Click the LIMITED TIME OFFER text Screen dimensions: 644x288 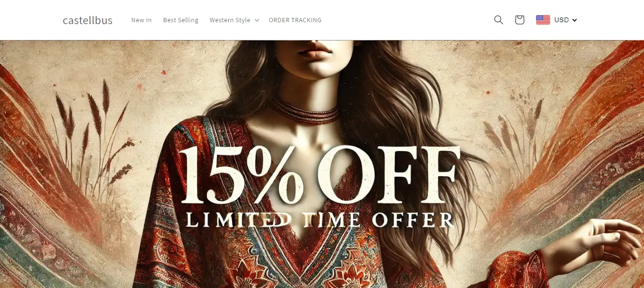tap(320, 220)
